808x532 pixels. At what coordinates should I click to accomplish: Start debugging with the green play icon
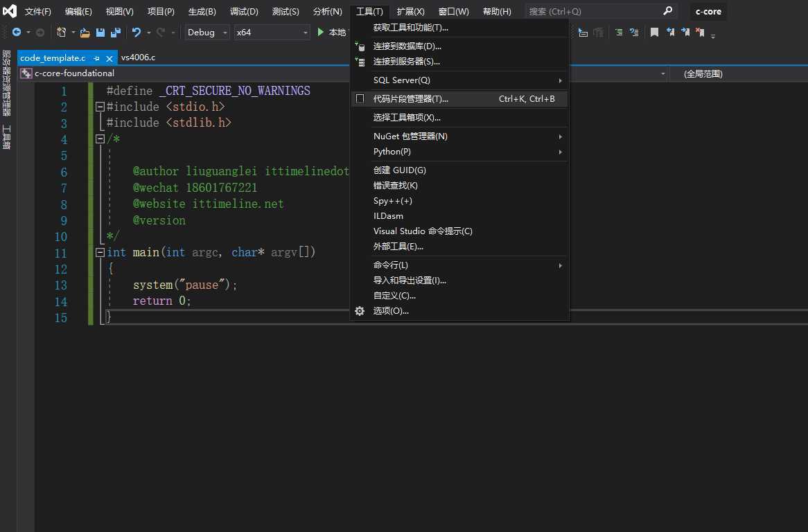(x=321, y=32)
